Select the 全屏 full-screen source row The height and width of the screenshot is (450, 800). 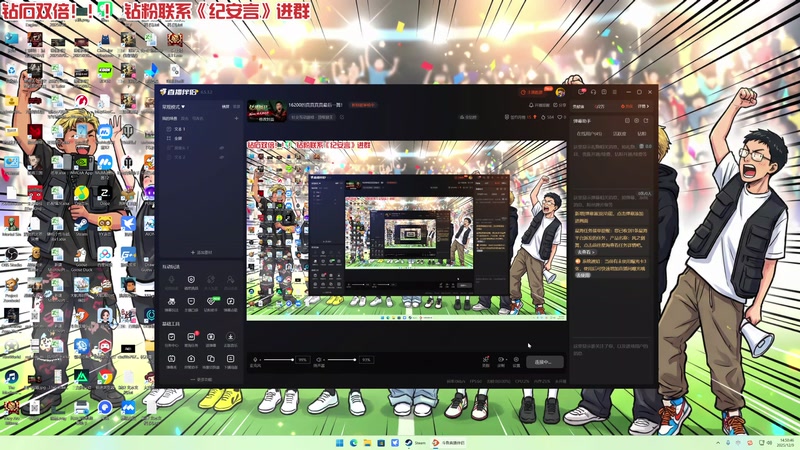tap(201, 138)
